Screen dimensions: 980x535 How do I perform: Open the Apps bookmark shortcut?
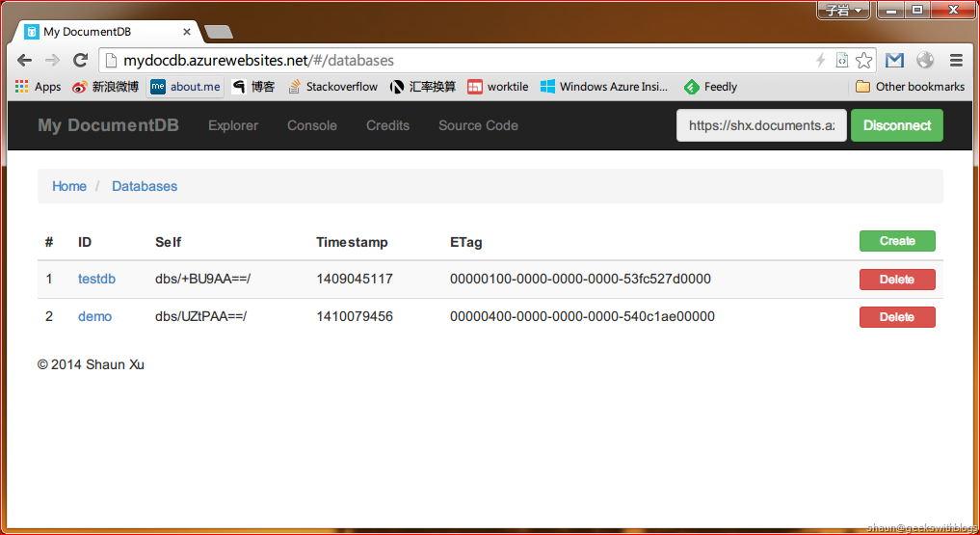[x=38, y=87]
